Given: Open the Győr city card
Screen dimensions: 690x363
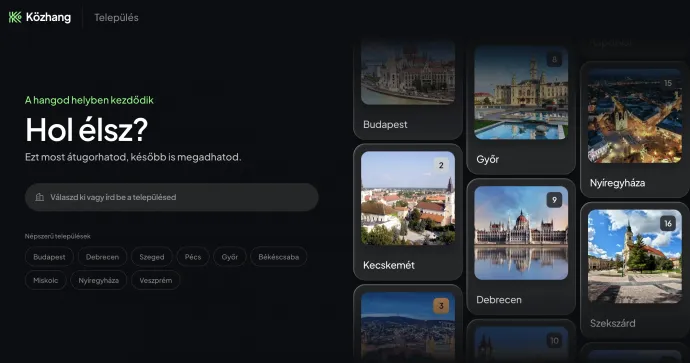Looking at the screenshot, I should click(x=521, y=106).
